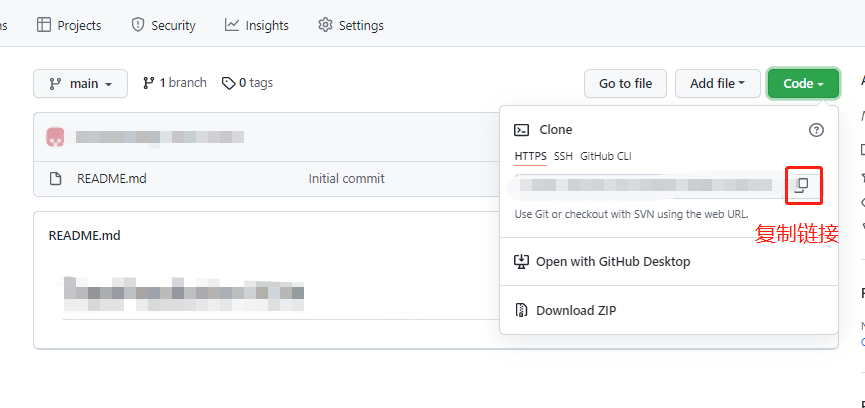Open the main branch dropdown

[x=80, y=84]
